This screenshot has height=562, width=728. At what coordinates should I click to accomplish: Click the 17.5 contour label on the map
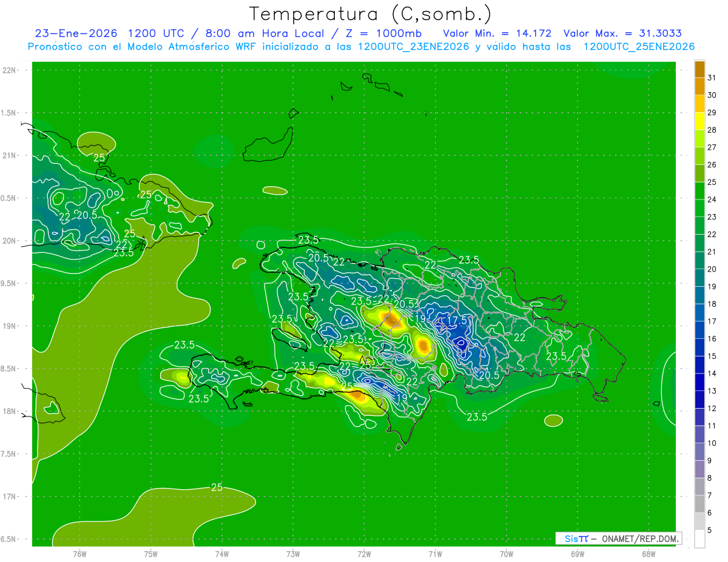457,320
